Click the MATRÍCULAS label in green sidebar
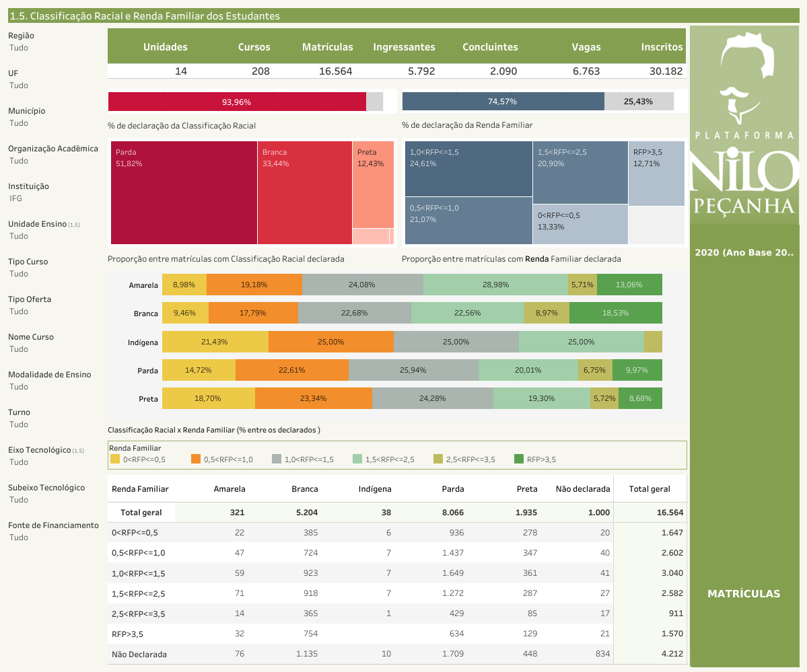This screenshot has height=672, width=807. 744,593
